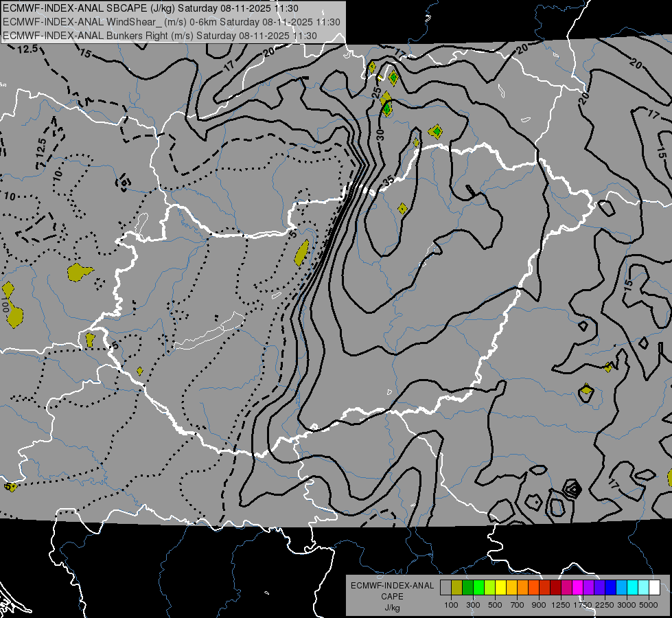Select the legend value 5000

(x=649, y=605)
